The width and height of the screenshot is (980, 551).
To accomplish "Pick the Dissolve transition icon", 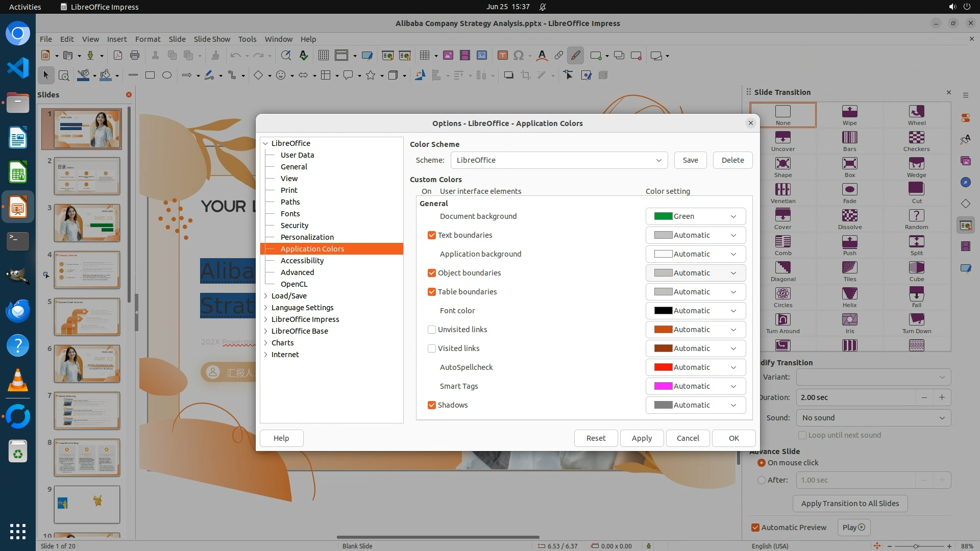I will [849, 216].
